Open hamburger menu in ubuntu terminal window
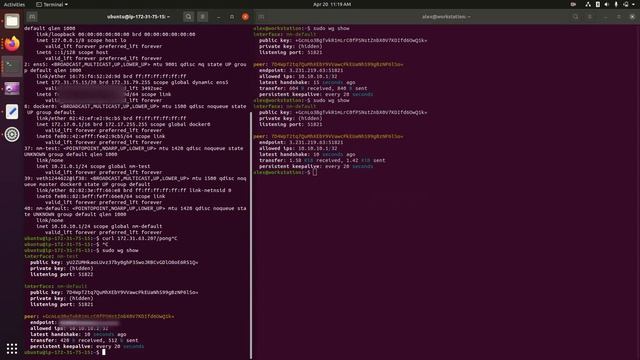This screenshot has height=360, width=640. pos(202,17)
